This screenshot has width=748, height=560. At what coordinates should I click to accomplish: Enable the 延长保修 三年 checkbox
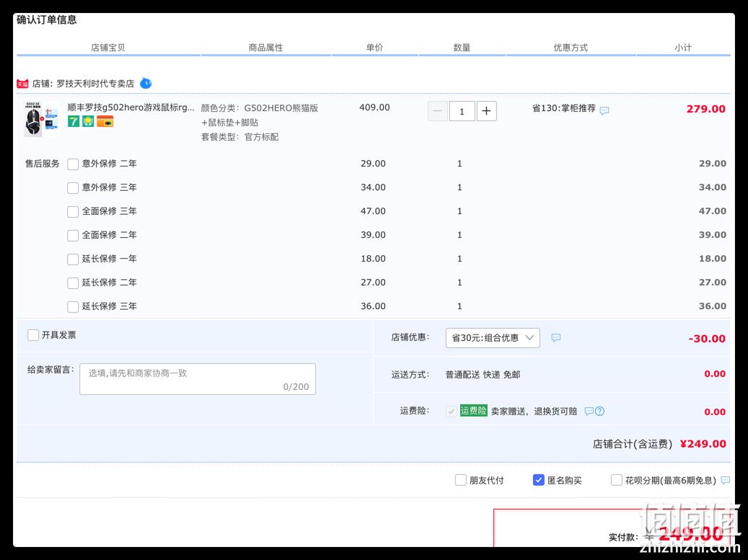pyautogui.click(x=73, y=307)
